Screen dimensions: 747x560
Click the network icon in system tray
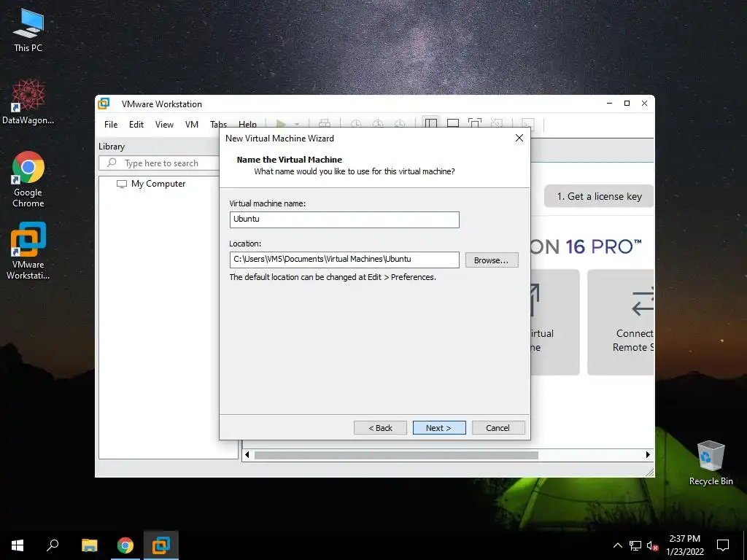[x=635, y=545]
